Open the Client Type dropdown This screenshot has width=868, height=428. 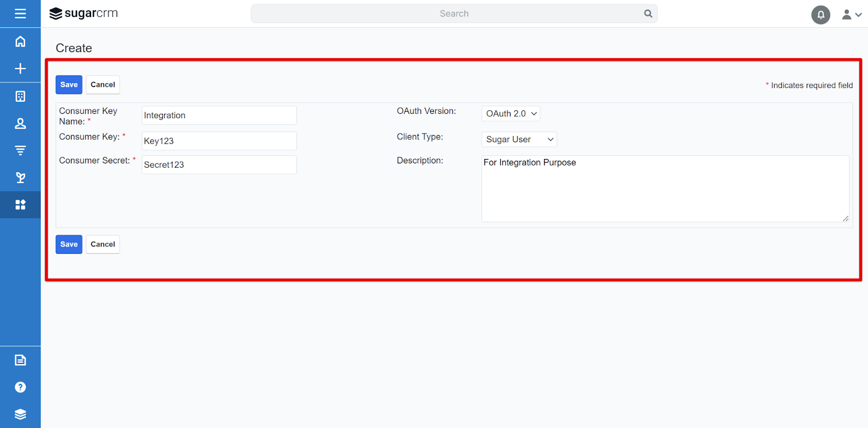pos(519,139)
